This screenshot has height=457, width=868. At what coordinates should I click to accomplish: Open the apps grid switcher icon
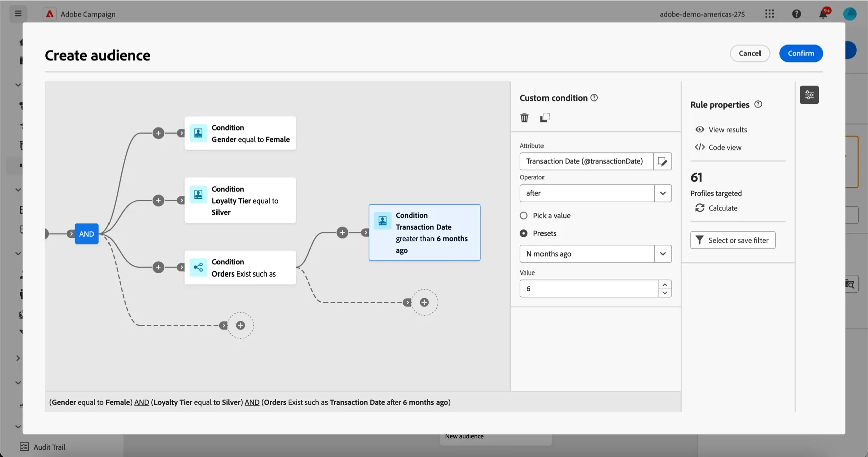(770, 14)
